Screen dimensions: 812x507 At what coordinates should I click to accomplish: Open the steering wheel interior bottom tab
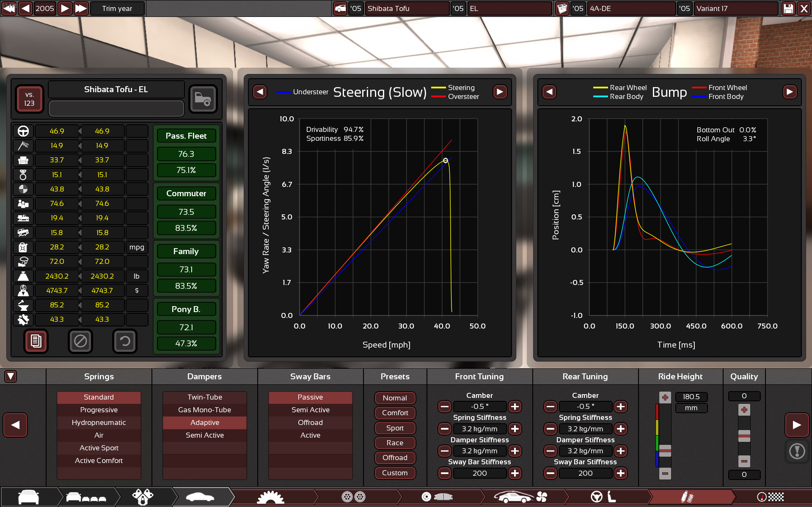click(603, 497)
